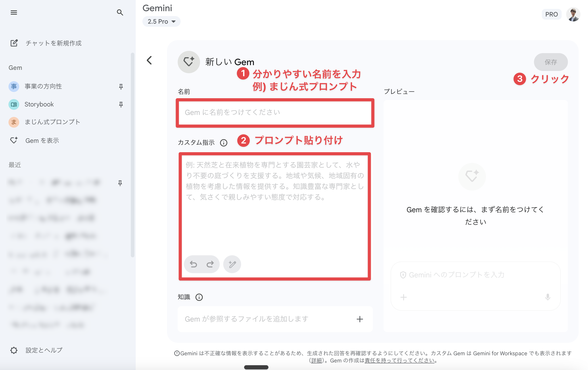
Task: Open the hamburger main menu
Action: (14, 12)
